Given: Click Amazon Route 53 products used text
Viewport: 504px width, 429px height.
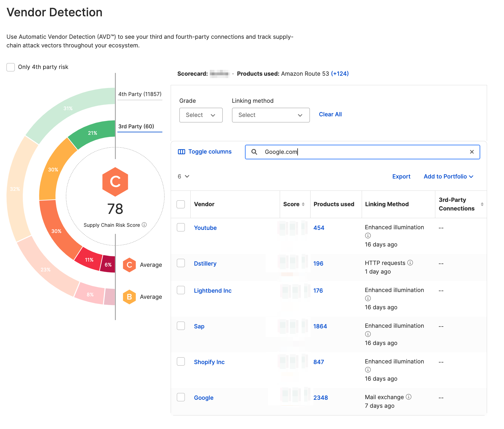Looking at the screenshot, I should click(305, 74).
